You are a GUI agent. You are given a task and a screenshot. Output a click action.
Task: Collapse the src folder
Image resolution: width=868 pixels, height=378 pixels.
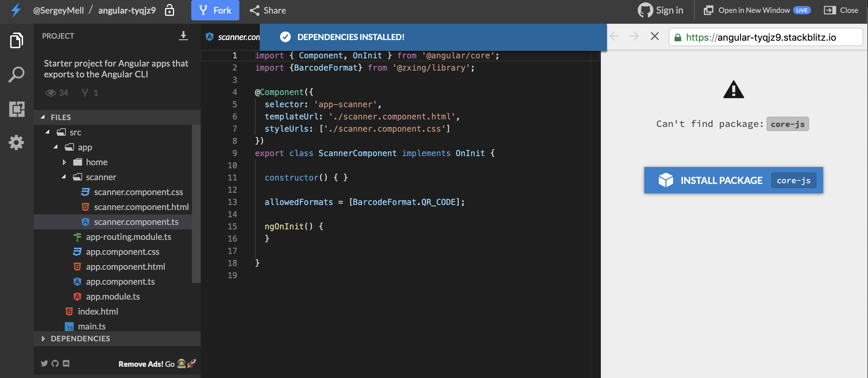(47, 132)
